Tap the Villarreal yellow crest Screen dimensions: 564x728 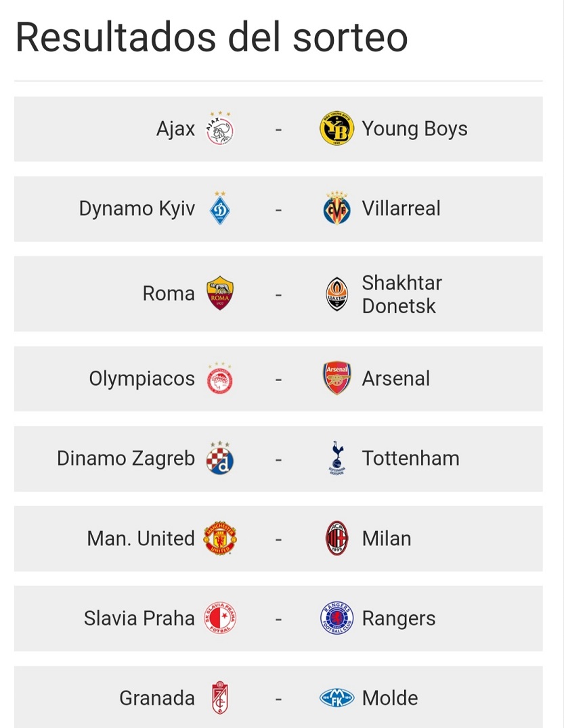coord(337,208)
